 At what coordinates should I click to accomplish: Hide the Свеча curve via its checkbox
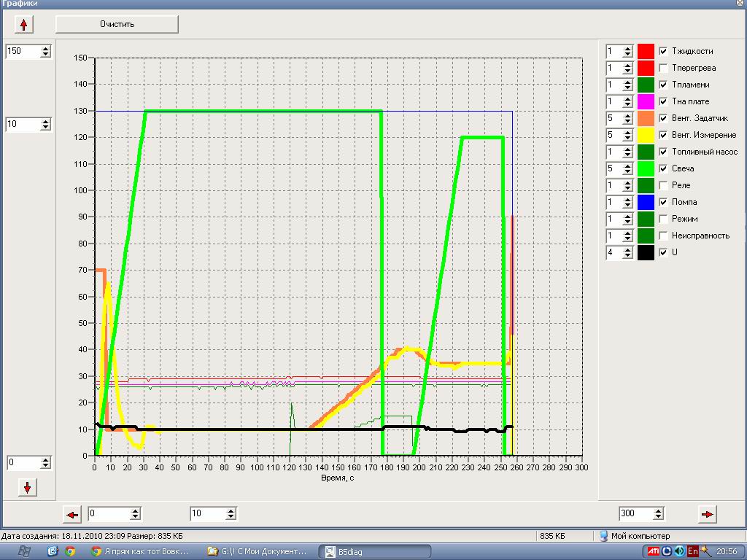click(x=663, y=168)
